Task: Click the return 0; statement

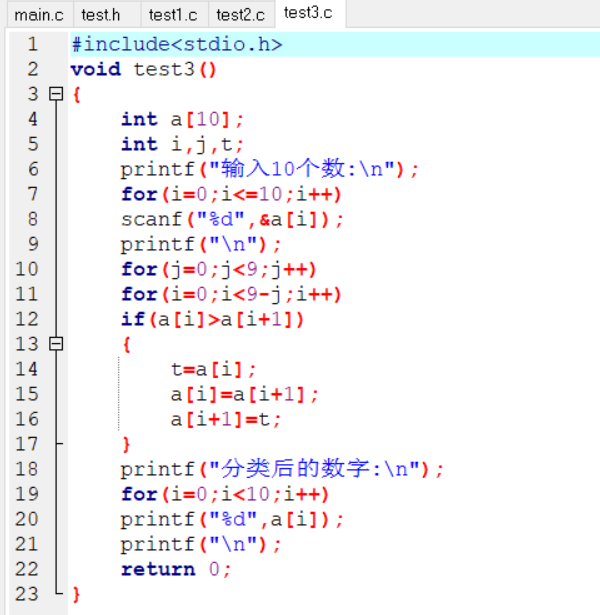Action: click(x=176, y=569)
